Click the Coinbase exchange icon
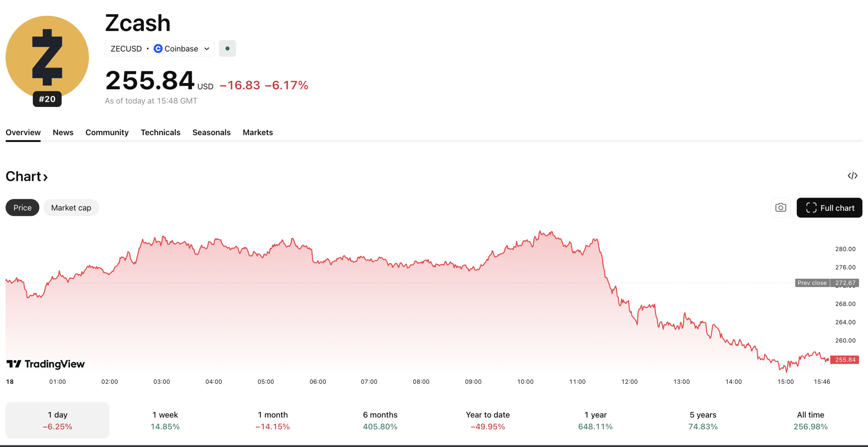This screenshot has width=868, height=447. point(158,48)
